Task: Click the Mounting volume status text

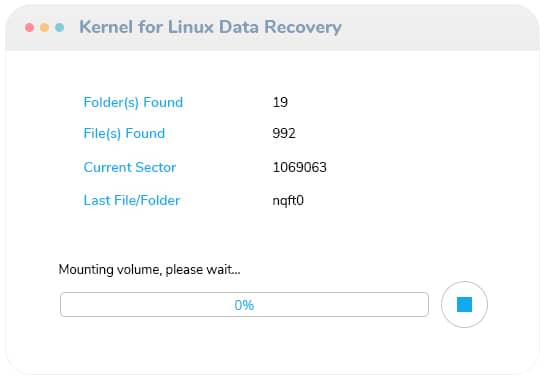Action: point(149,269)
